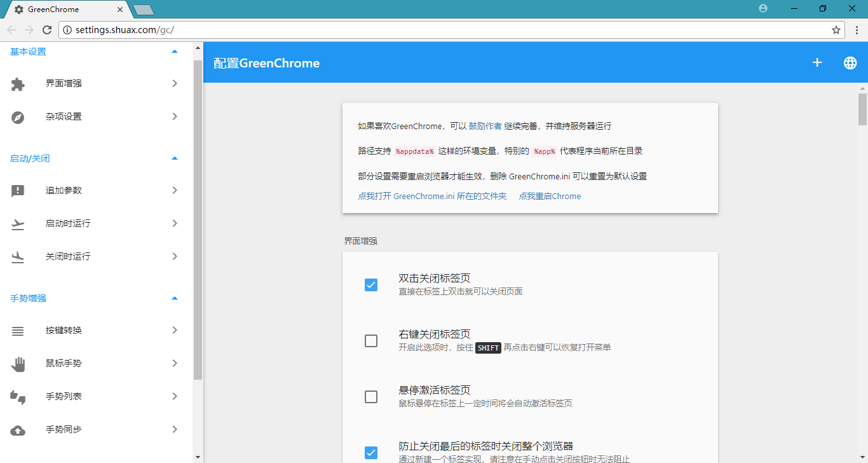Collapse the 启动/关闭 section
The image size is (868, 463).
(174, 158)
